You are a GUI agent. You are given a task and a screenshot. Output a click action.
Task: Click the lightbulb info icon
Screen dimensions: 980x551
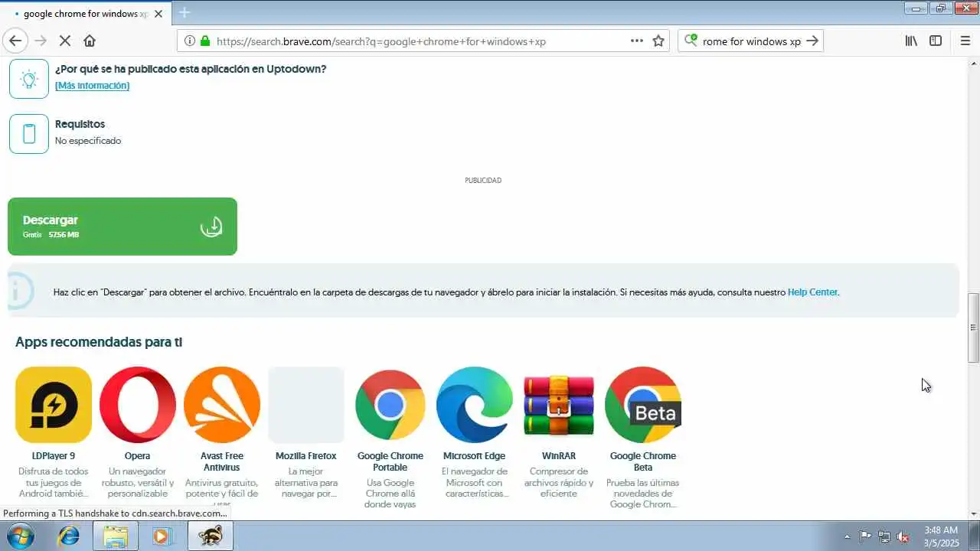(x=29, y=79)
